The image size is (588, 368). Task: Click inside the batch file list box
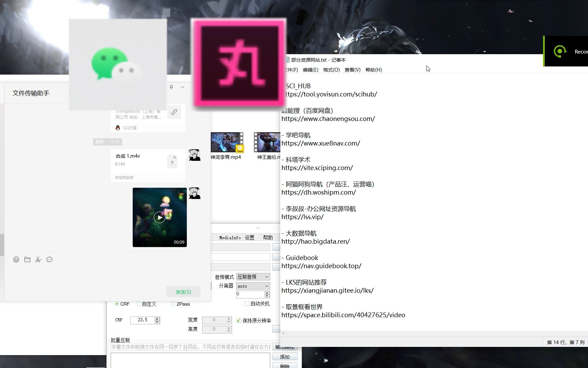pyautogui.click(x=190, y=361)
